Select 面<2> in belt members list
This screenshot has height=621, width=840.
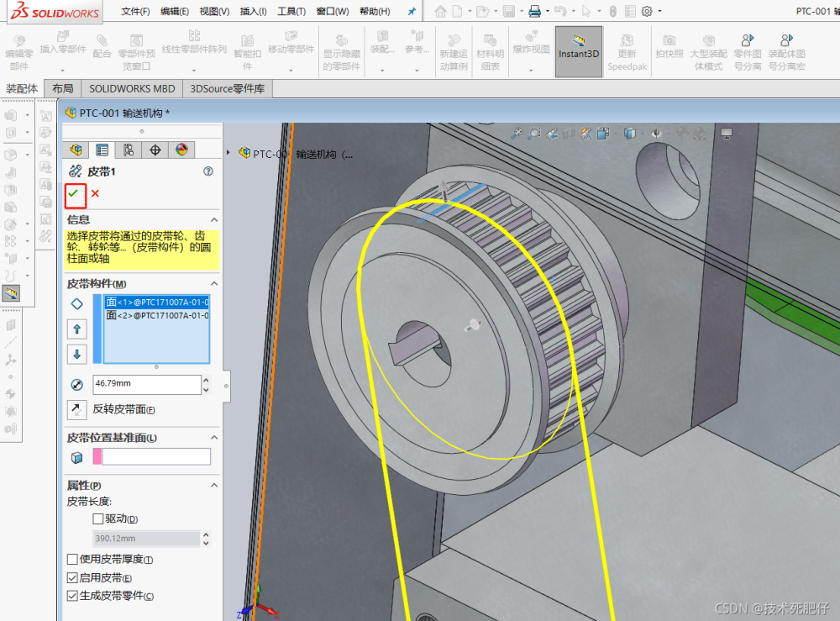(x=157, y=315)
